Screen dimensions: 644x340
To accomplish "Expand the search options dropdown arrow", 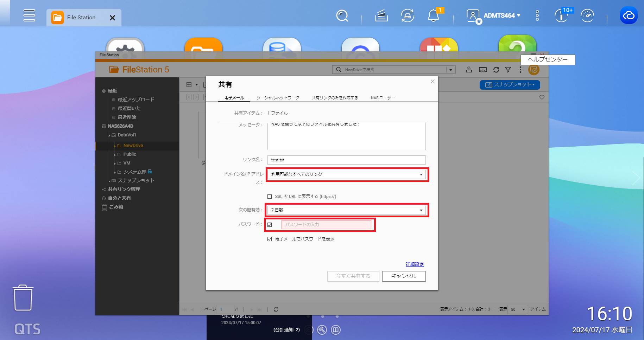I will [x=451, y=70].
